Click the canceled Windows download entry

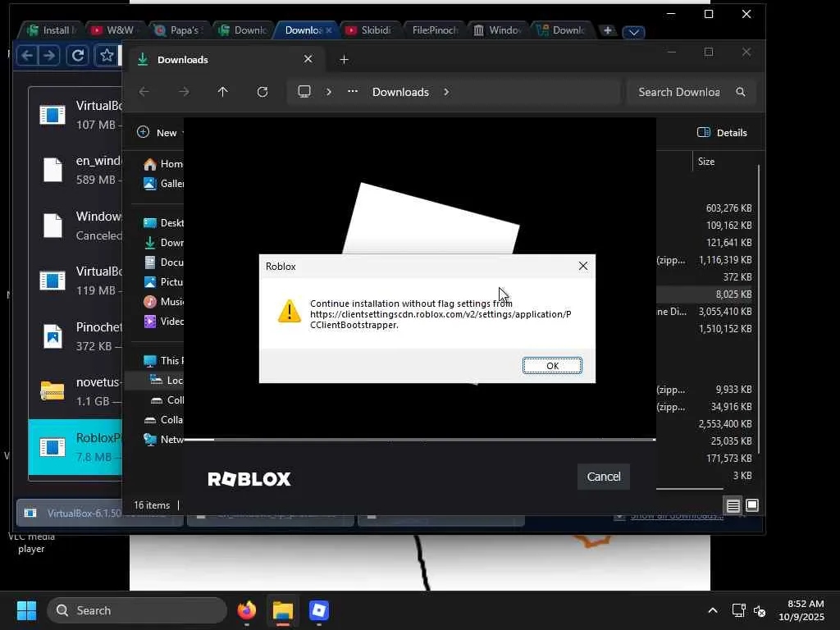point(75,225)
